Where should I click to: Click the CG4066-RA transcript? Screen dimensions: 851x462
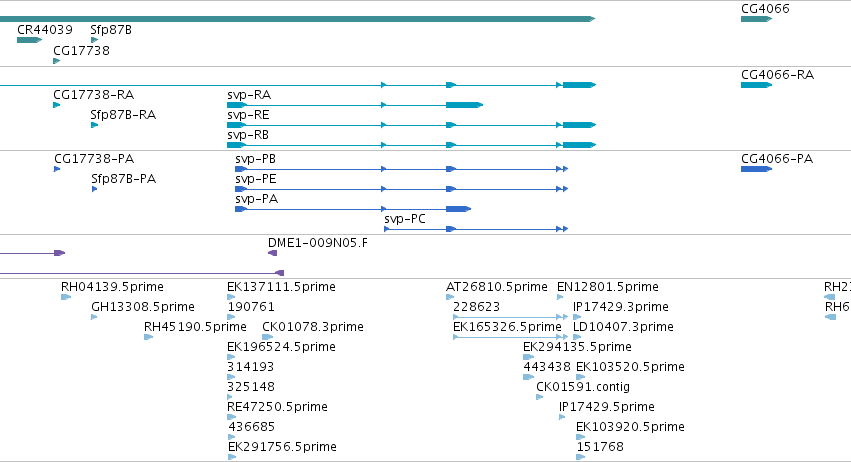(x=756, y=85)
